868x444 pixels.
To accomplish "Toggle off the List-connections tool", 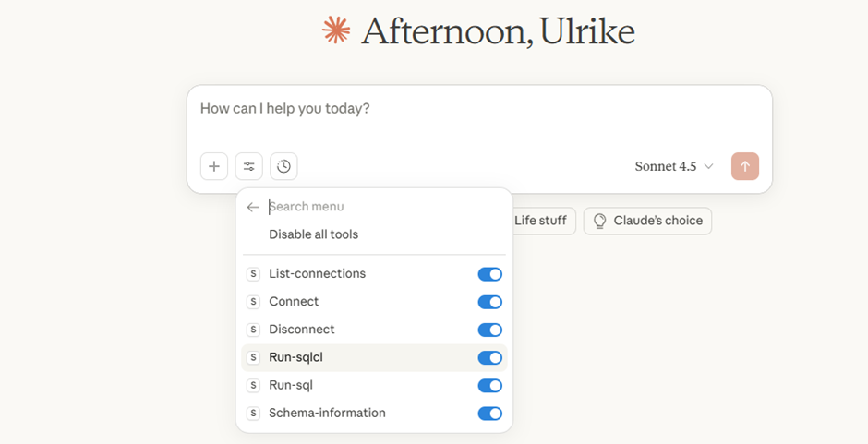I will tap(489, 274).
